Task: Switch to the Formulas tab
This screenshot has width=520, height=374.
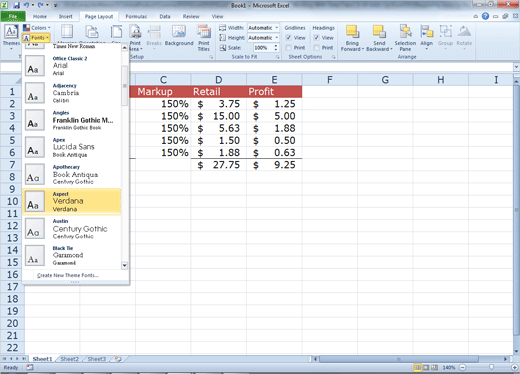Action: [x=136, y=16]
